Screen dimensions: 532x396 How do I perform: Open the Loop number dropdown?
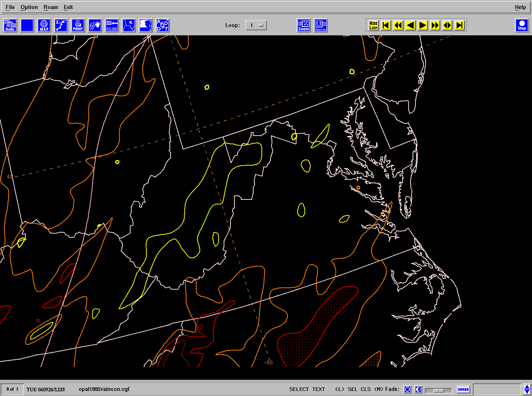point(256,25)
